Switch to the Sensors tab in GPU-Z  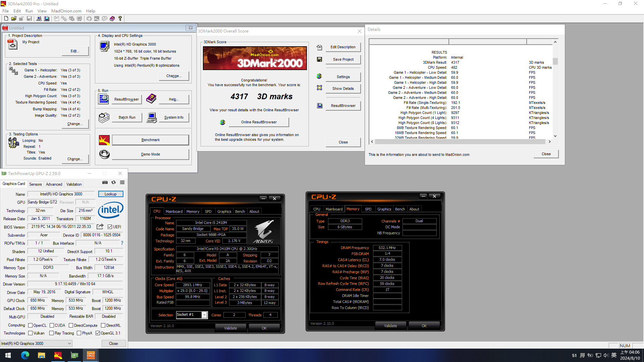(x=35, y=184)
